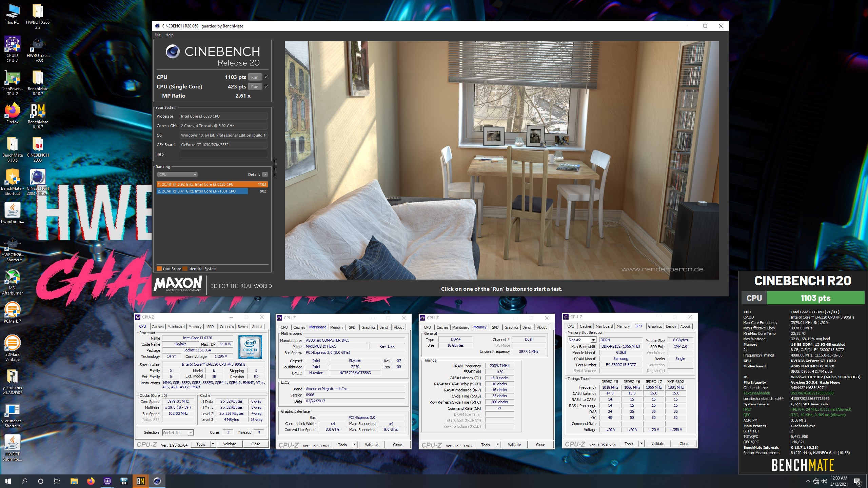Open Firefox from the taskbar

[x=91, y=481]
